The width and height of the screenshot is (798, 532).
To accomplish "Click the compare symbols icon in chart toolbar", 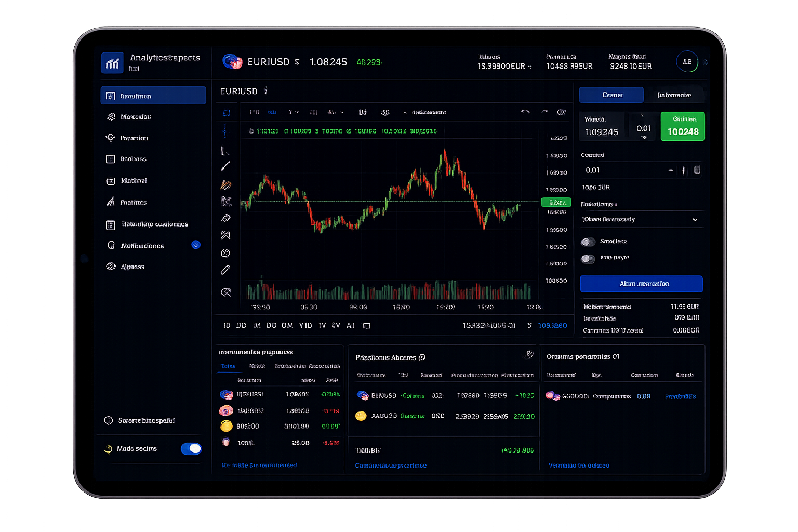I will tap(385, 112).
